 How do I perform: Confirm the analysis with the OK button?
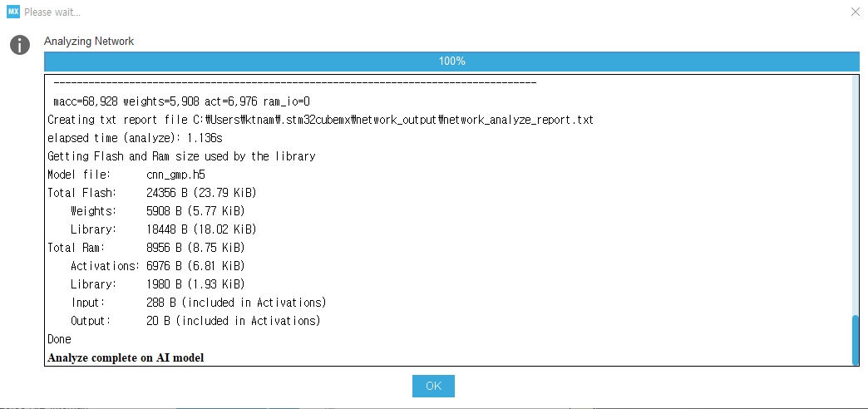click(433, 386)
